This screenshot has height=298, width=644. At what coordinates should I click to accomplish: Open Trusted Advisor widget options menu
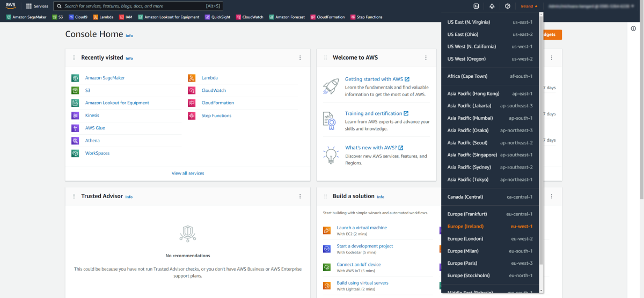300,197
